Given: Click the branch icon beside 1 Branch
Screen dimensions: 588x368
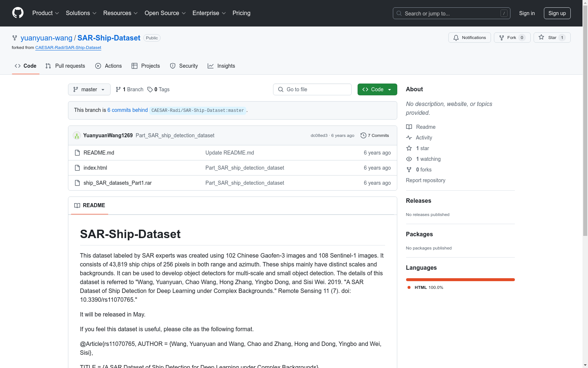Looking at the screenshot, I should click(x=118, y=89).
